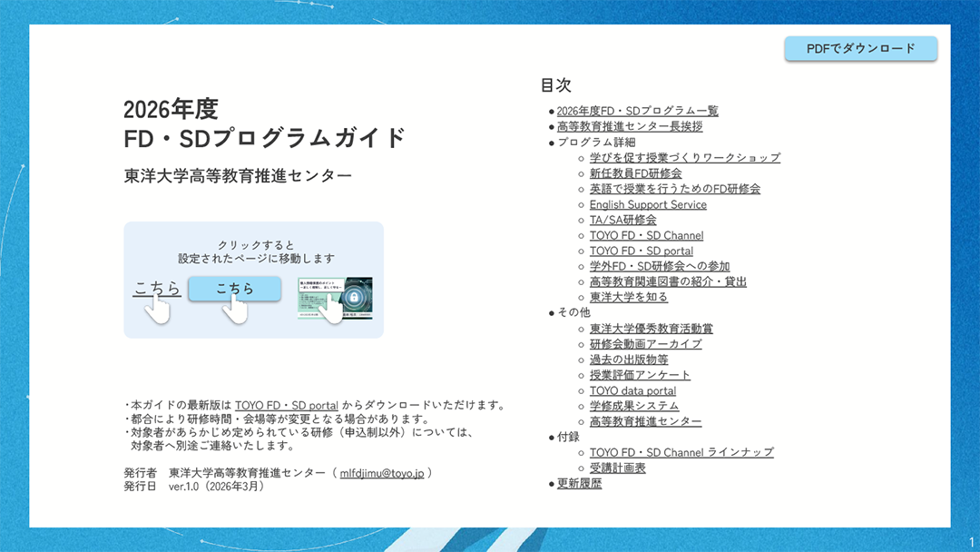This screenshot has width=980, height=552.
Task: Open 高等教育推進センター長挨拶
Action: [x=628, y=126]
